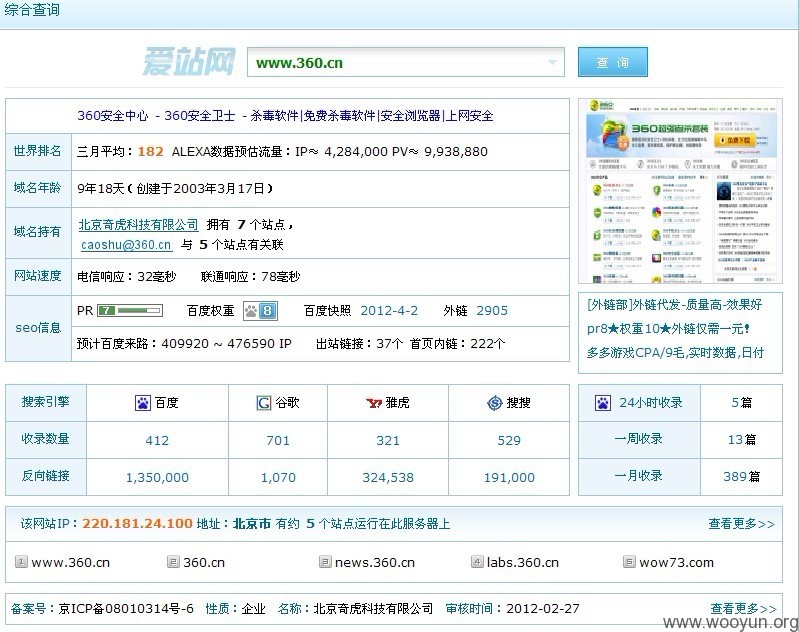Image resolution: width=799 pixels, height=632 pixels.
Task: Click the IP address 220.181.24.100
Action: (137, 523)
